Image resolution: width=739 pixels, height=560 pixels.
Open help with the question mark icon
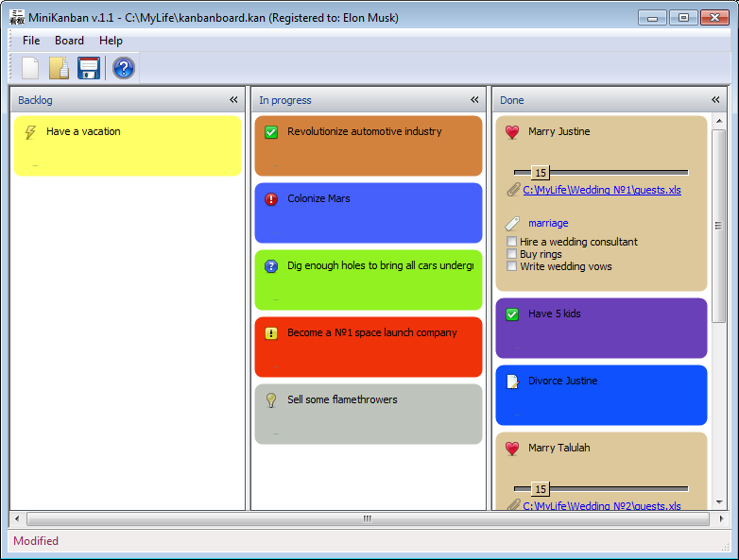point(124,68)
